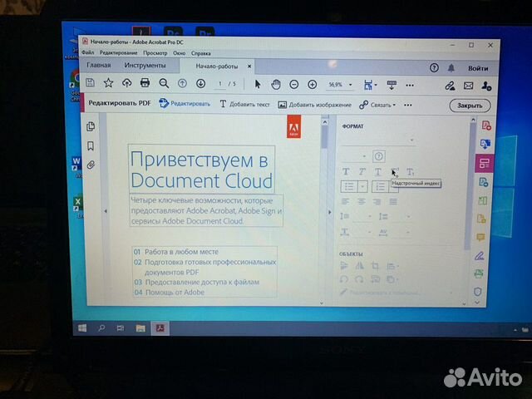Image resolution: width=532 pixels, height=399 pixels.
Task: Collapse the left navigation pane arrow
Action: [x=106, y=211]
